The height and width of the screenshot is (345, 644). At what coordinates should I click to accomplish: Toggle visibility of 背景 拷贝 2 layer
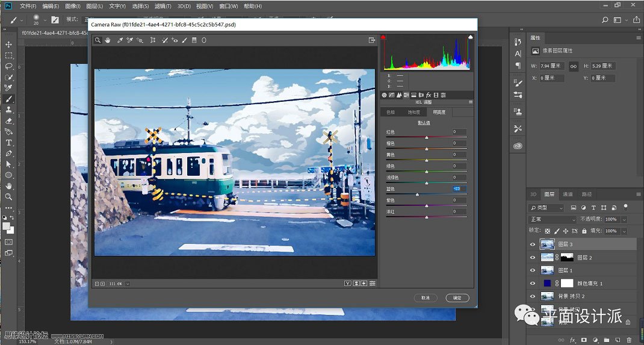tap(533, 296)
